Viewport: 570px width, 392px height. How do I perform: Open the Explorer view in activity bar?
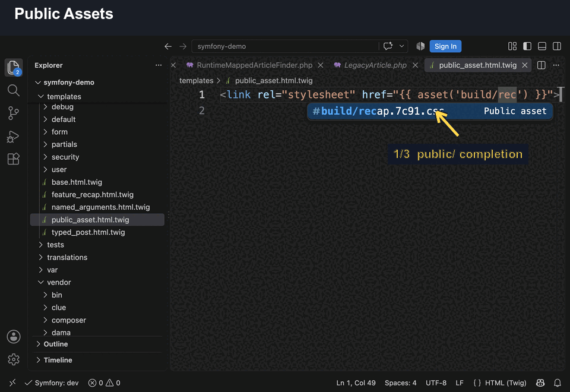pos(14,68)
